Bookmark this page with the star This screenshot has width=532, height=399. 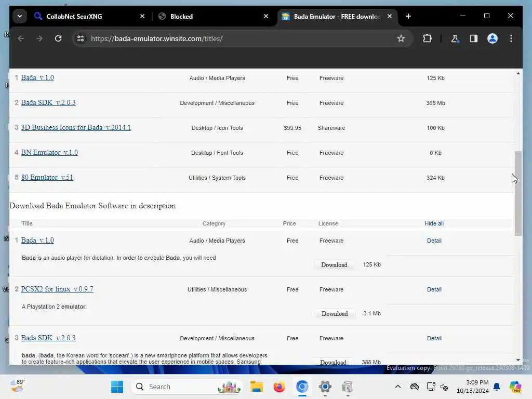pyautogui.click(x=401, y=38)
